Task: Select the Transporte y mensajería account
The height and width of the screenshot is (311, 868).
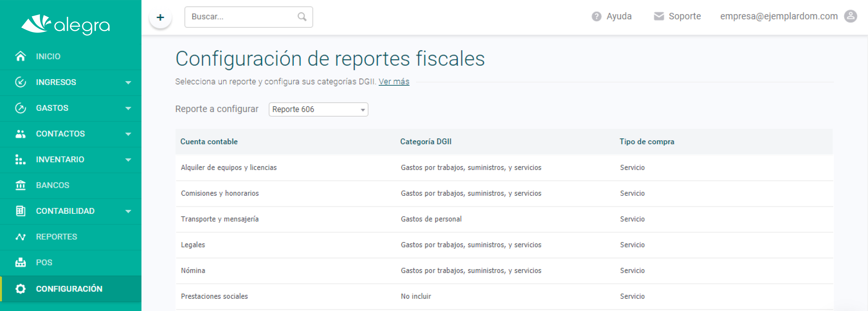Action: click(220, 219)
